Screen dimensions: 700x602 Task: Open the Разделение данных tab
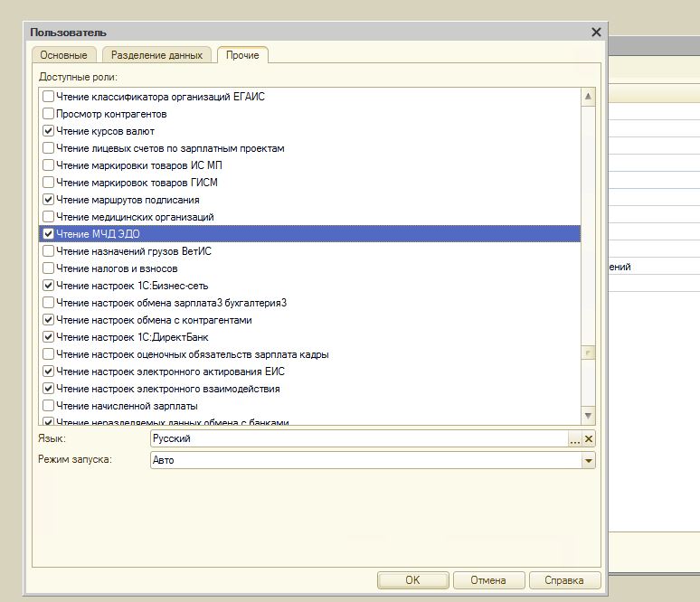(156, 55)
